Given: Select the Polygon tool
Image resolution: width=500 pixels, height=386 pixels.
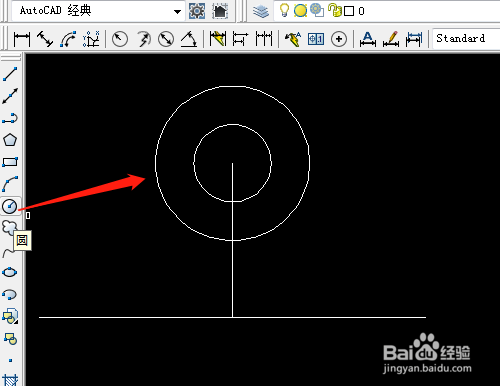Looking at the screenshot, I should click(10, 140).
